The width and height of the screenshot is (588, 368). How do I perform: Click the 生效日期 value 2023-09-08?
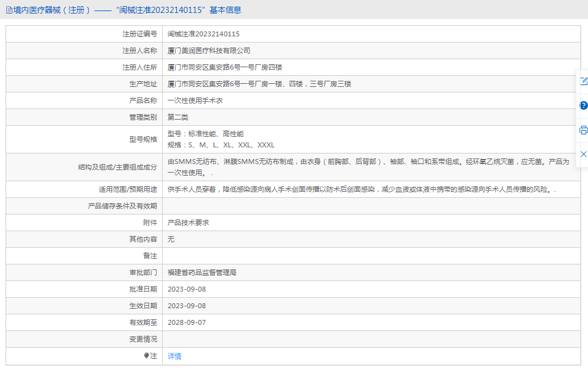[187, 306]
